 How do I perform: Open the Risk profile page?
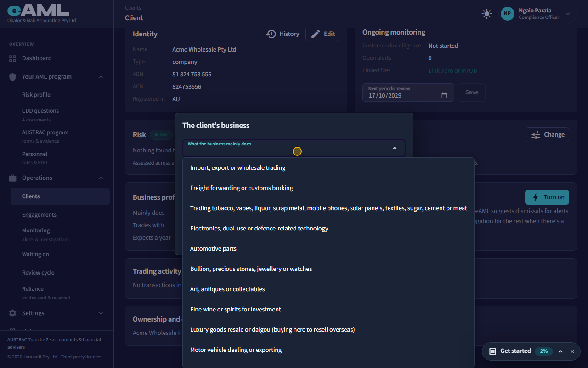pyautogui.click(x=60, y=95)
